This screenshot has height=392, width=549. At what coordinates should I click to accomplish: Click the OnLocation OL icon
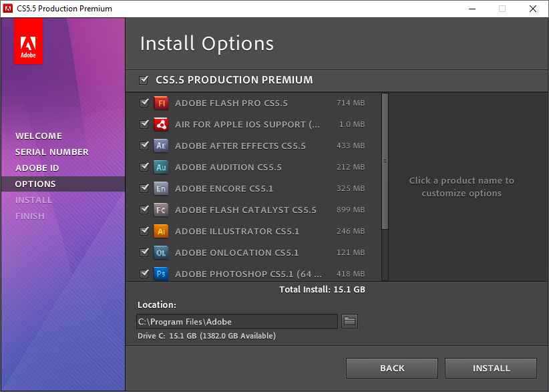(160, 252)
